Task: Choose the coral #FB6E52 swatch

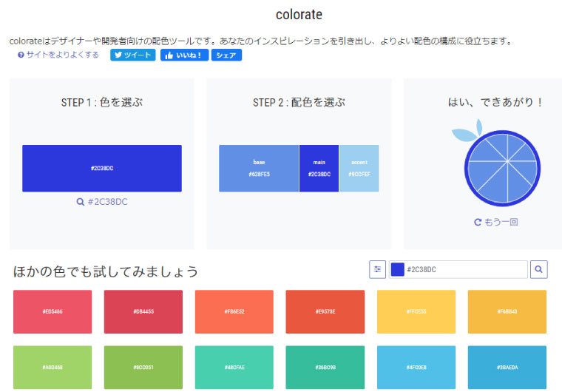Action: tap(234, 311)
